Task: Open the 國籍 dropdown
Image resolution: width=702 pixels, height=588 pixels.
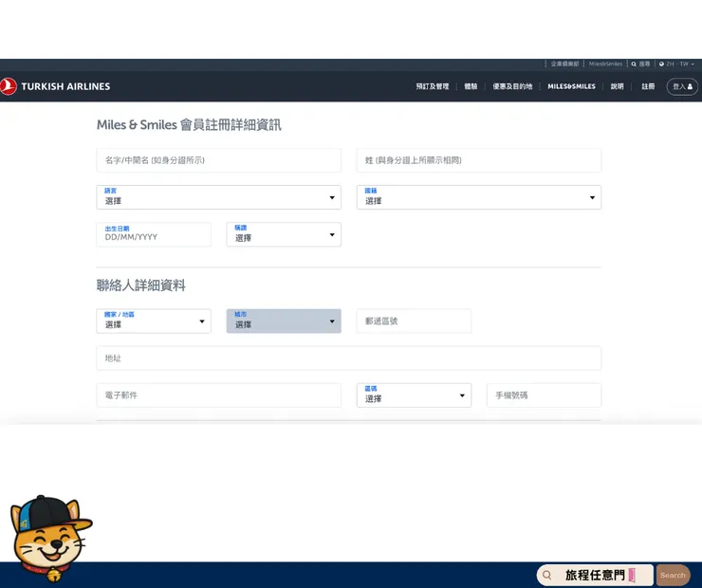Action: pos(479,197)
